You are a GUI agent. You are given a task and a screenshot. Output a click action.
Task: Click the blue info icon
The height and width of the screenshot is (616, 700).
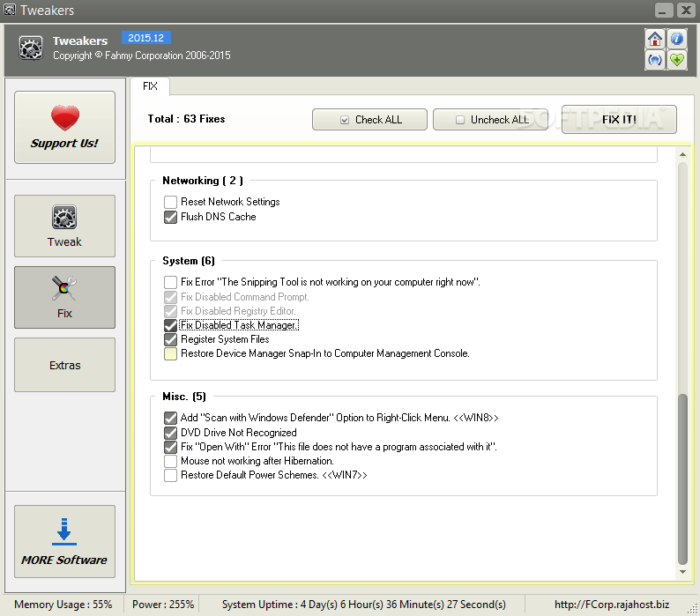(677, 39)
